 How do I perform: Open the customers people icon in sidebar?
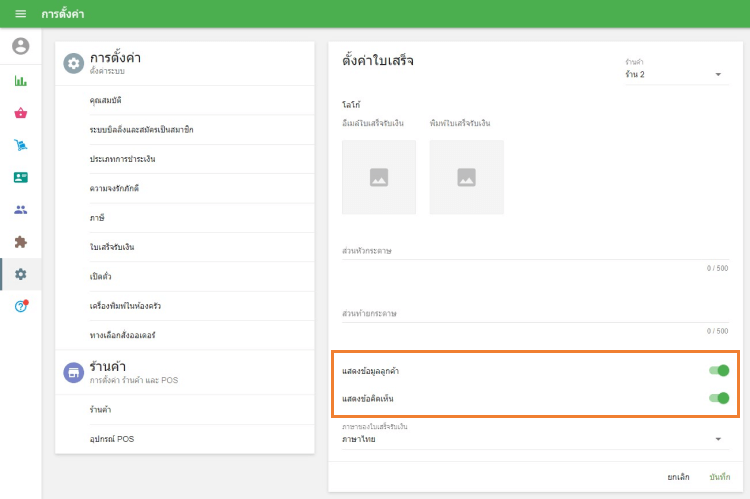[20, 209]
